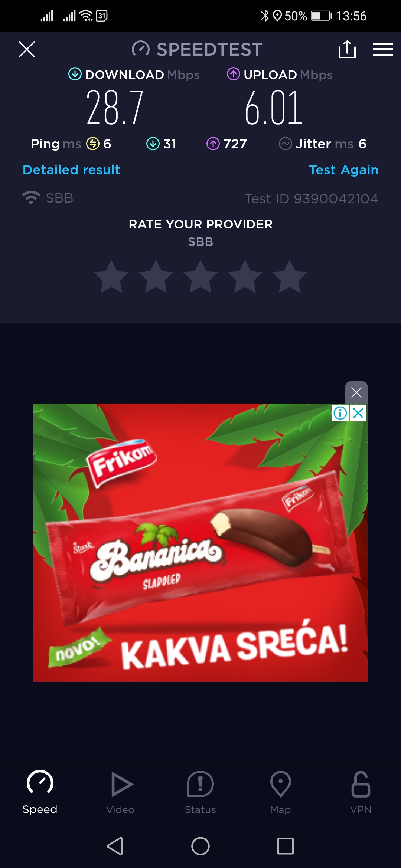Tap the Android home button
The height and width of the screenshot is (868, 401).
[x=200, y=846]
